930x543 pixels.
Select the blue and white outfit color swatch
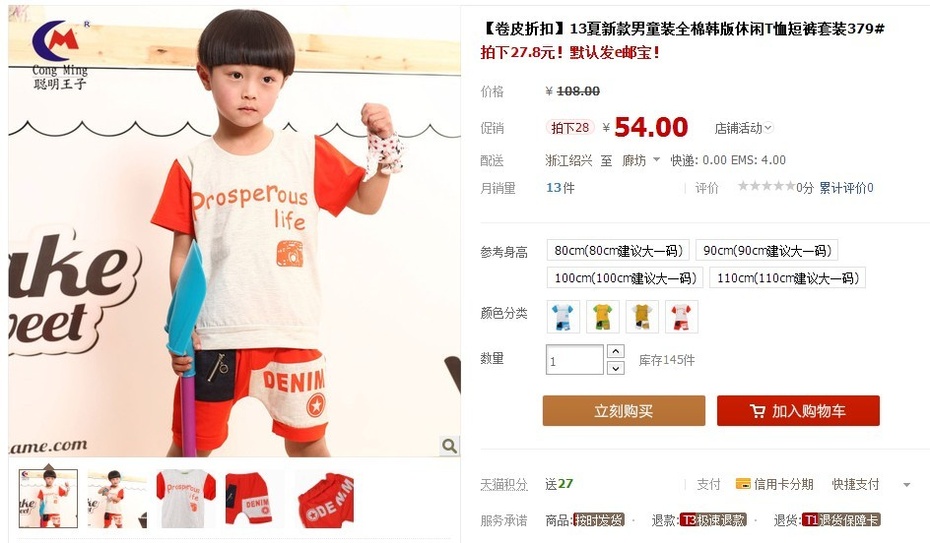pyautogui.click(x=563, y=317)
